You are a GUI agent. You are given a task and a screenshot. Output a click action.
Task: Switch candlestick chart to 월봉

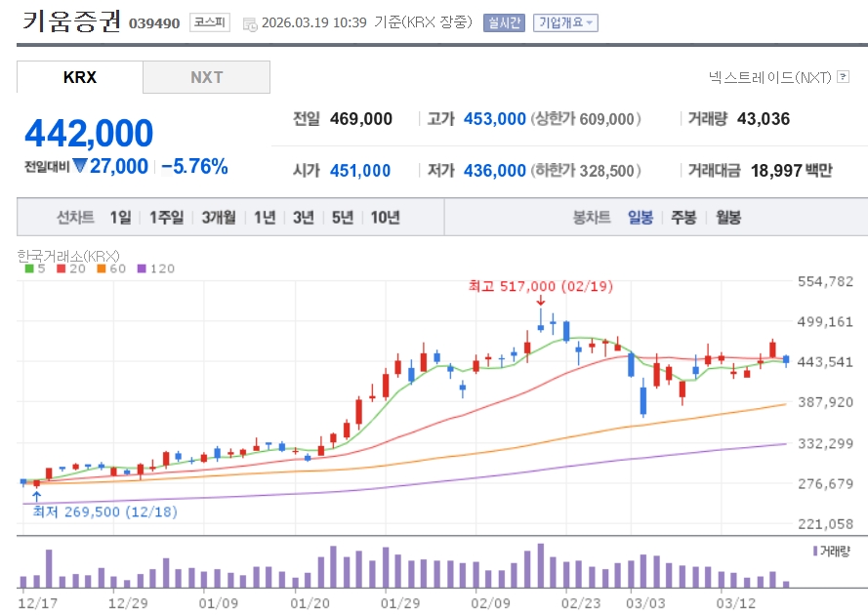(x=728, y=218)
